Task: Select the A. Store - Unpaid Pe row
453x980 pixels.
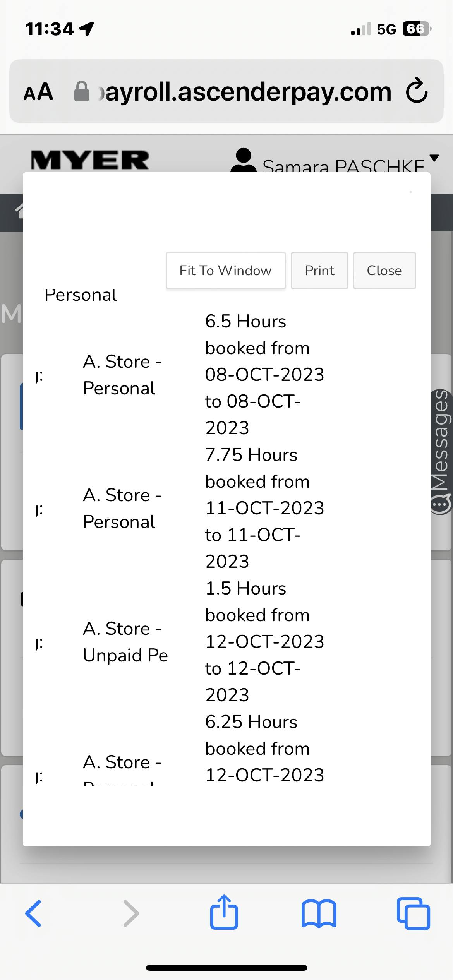Action: point(125,642)
